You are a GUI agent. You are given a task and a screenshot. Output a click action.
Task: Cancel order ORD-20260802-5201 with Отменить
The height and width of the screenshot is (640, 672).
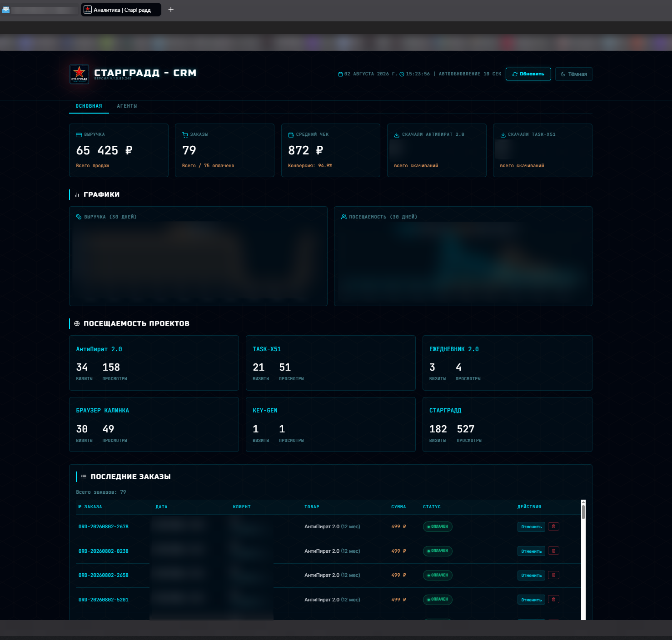coord(531,600)
